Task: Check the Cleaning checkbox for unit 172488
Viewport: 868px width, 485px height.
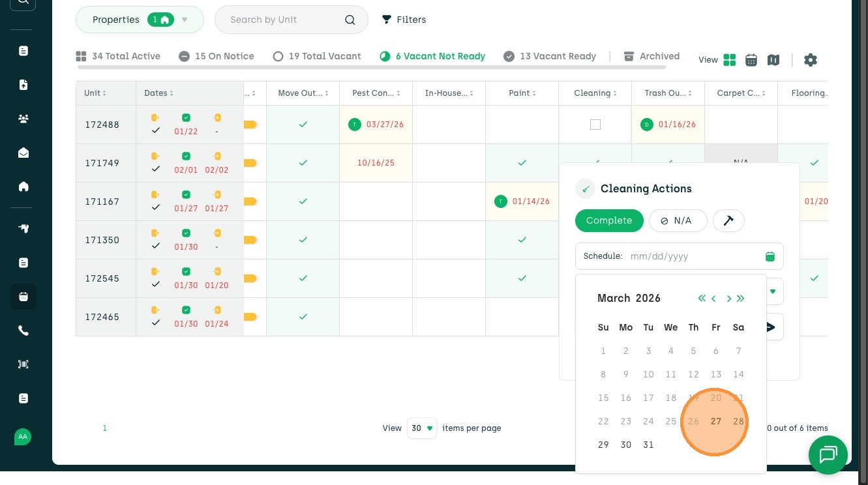Action: (595, 125)
